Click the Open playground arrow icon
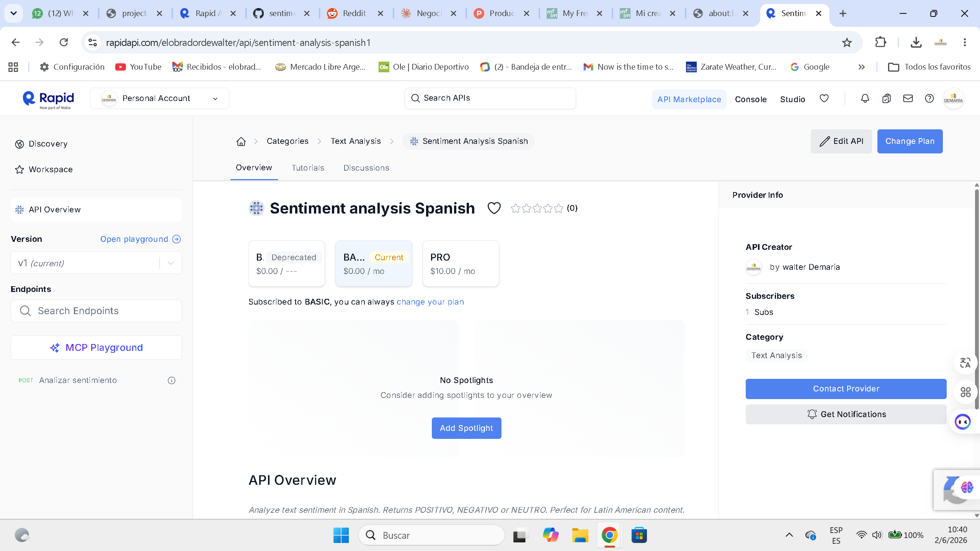This screenshot has width=980, height=551. click(x=176, y=239)
